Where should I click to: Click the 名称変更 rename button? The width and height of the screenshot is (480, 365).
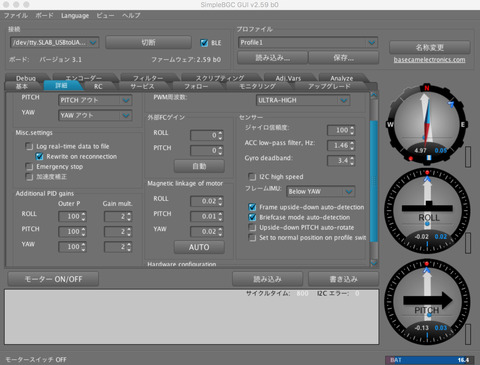pyautogui.click(x=430, y=47)
